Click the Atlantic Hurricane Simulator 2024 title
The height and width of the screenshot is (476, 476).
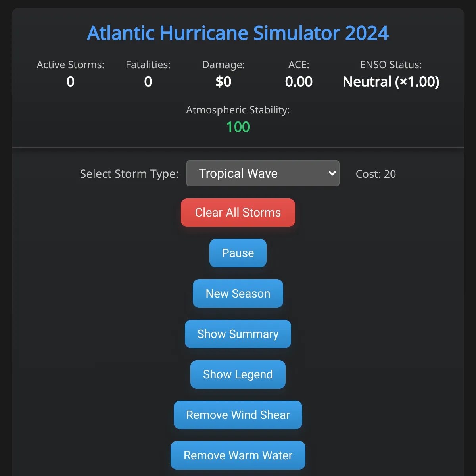pyautogui.click(x=238, y=33)
